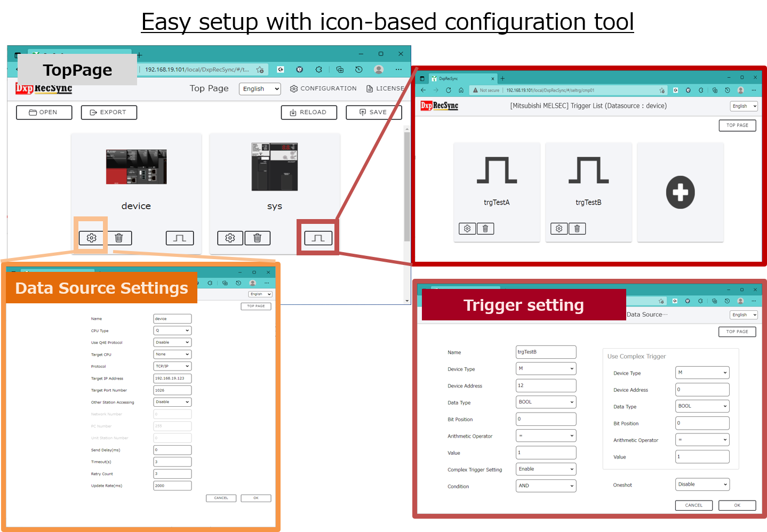Delete the sys data source
767x532 pixels.
point(257,238)
